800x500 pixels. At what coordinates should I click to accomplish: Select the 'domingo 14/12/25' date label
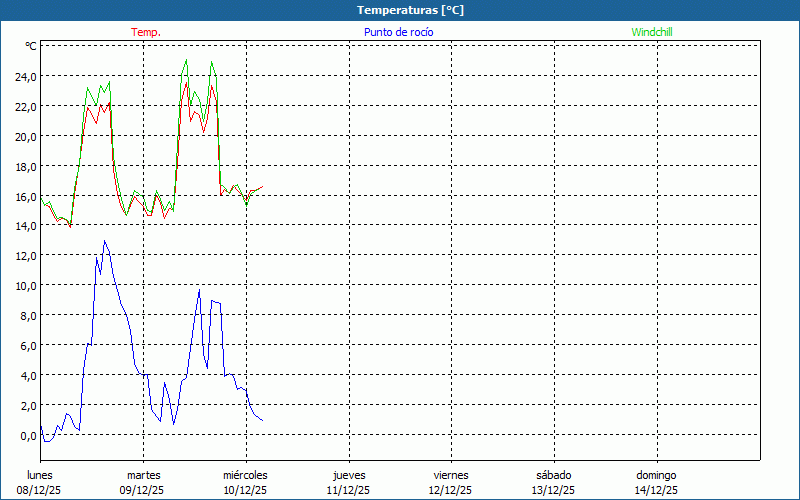657,483
